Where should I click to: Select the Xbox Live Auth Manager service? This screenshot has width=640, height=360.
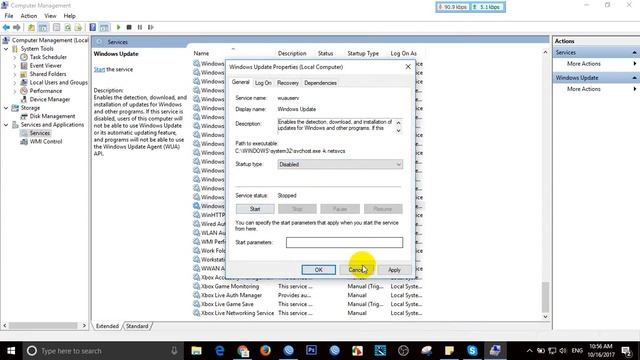pyautogui.click(x=308, y=296)
